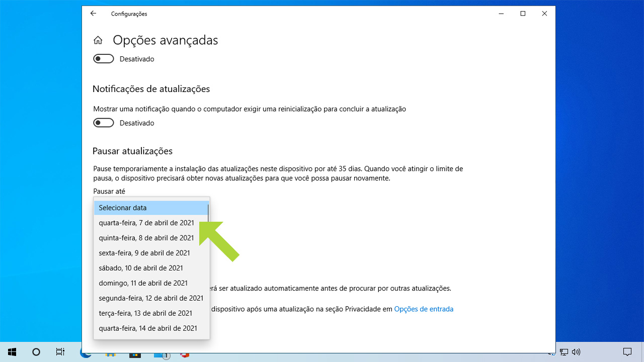Click the 'Configurações' window title text
The image size is (644, 362).
point(129,14)
